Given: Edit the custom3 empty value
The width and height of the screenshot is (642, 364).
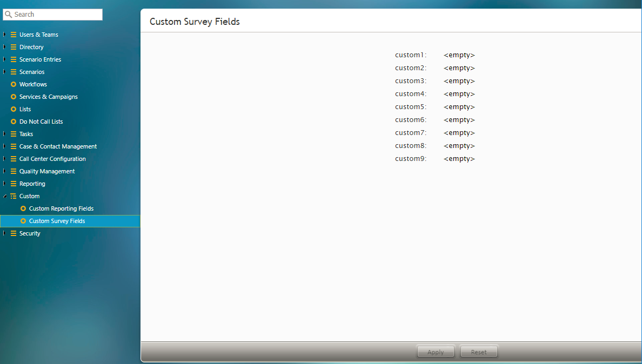Looking at the screenshot, I should pos(459,81).
